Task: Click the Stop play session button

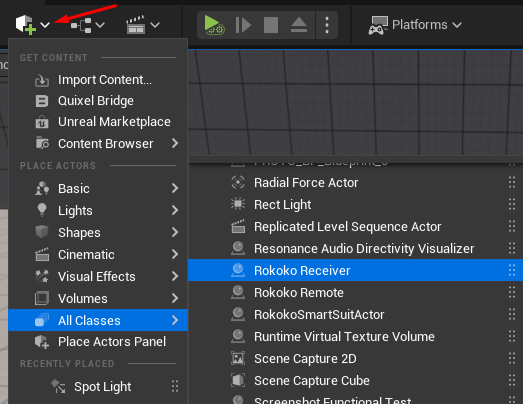Action: click(x=271, y=25)
